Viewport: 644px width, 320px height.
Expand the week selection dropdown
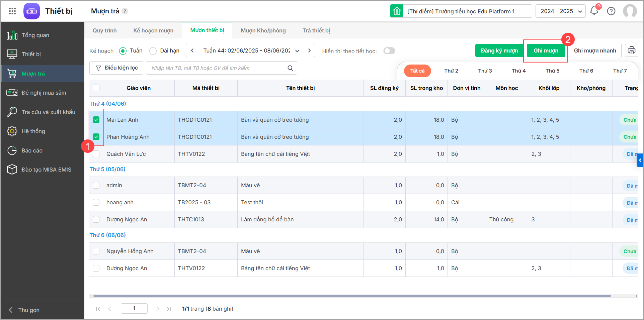297,51
